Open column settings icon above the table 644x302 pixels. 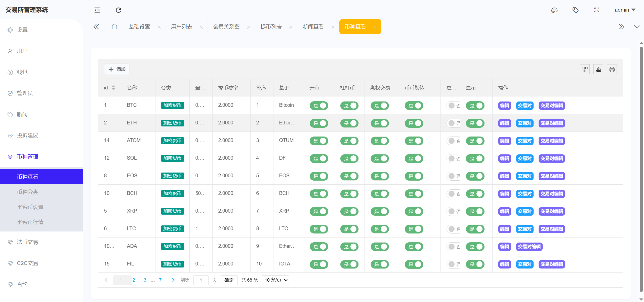(585, 69)
